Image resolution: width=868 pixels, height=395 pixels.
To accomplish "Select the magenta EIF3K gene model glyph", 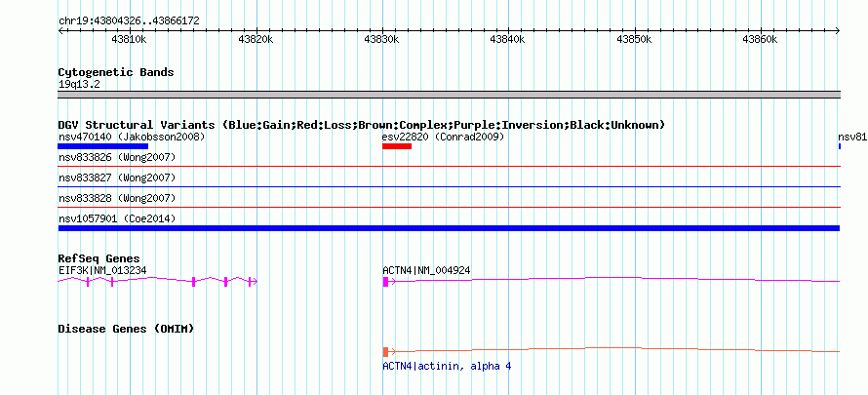I will [157, 281].
